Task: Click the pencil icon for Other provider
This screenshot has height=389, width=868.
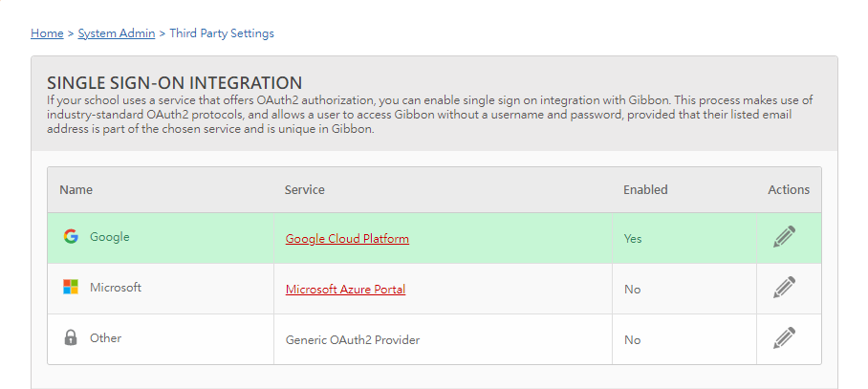Action: tap(785, 338)
